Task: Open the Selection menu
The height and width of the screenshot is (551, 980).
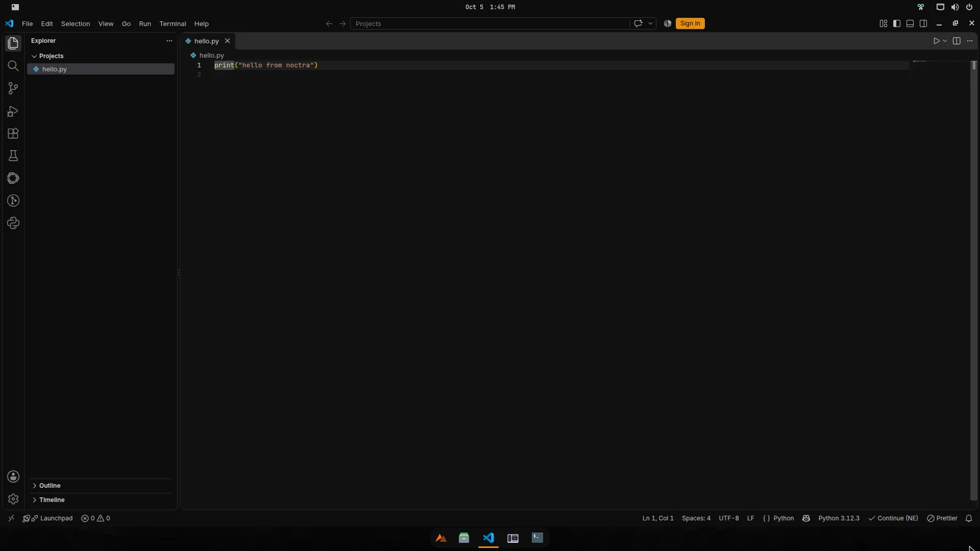Action: tap(75, 24)
